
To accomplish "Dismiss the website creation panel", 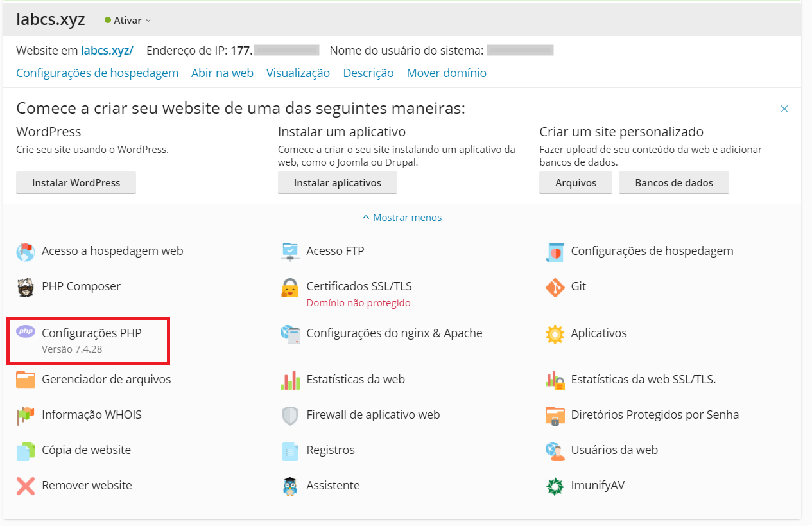I will [x=784, y=109].
